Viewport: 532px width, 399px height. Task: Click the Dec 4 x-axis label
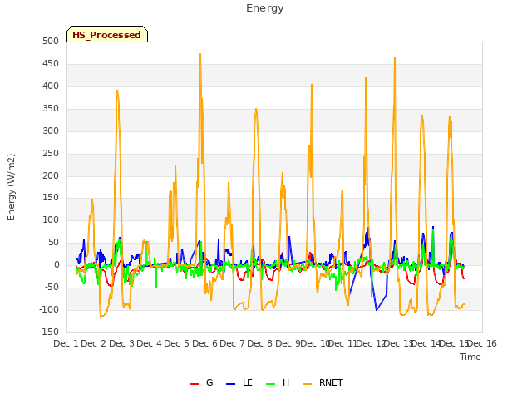point(149,343)
